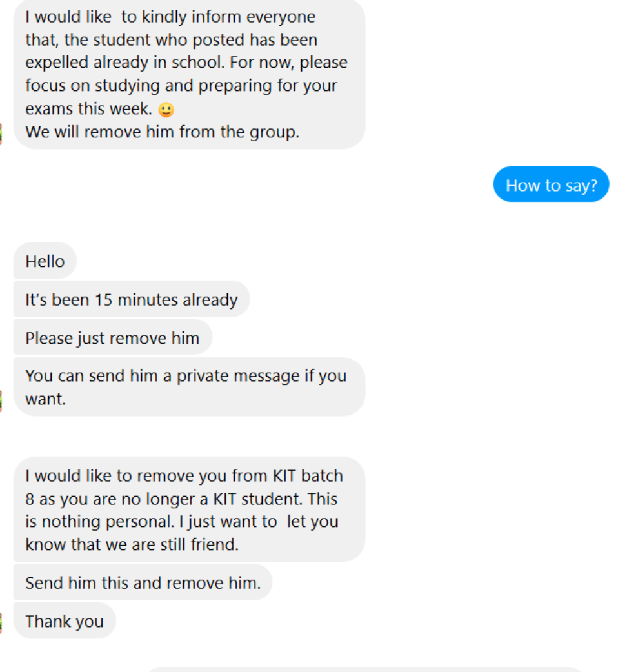Click the message about the expelled student
The width and height of the screenshot is (627, 672).
189,74
